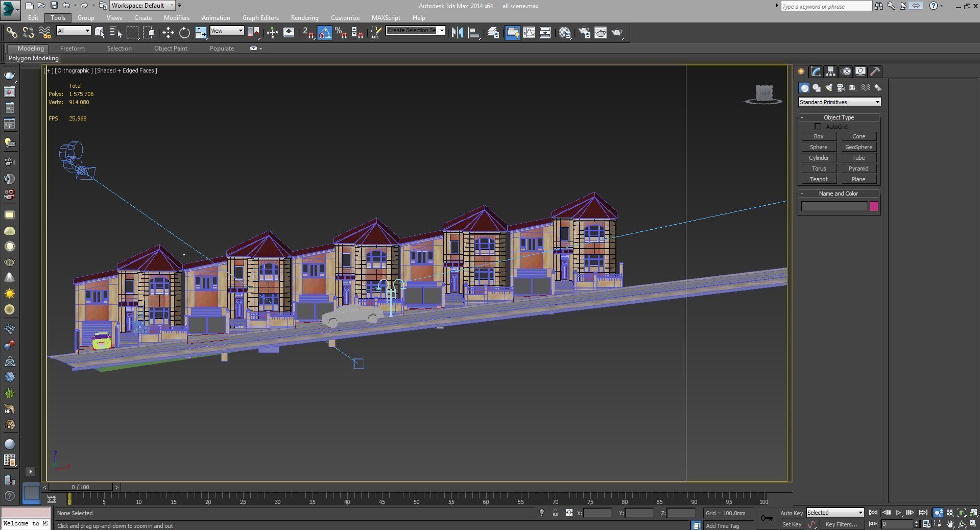Click the Pyramid button
This screenshot has height=530, width=980.
point(858,168)
